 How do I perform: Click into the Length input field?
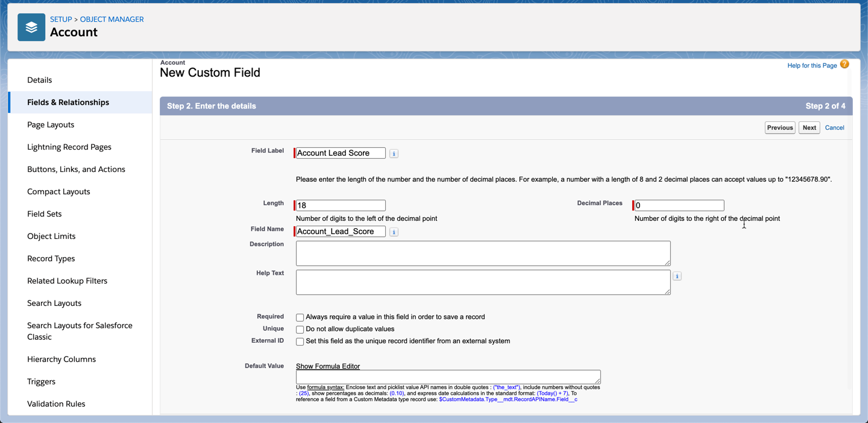point(341,206)
